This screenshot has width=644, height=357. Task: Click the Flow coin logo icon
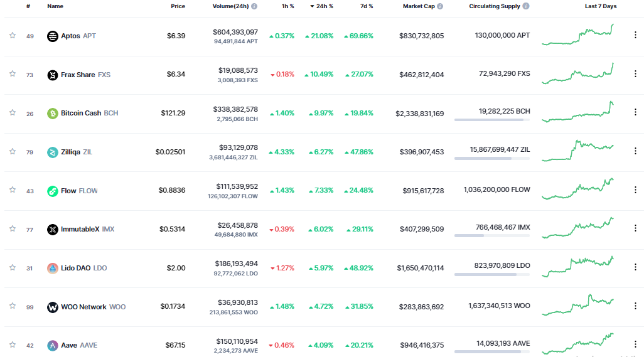tap(53, 191)
